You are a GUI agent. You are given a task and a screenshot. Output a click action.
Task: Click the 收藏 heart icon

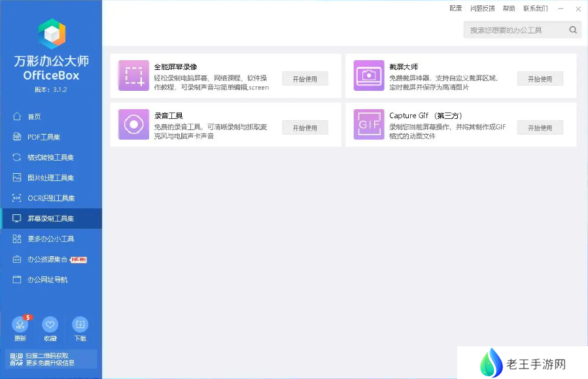tap(50, 325)
